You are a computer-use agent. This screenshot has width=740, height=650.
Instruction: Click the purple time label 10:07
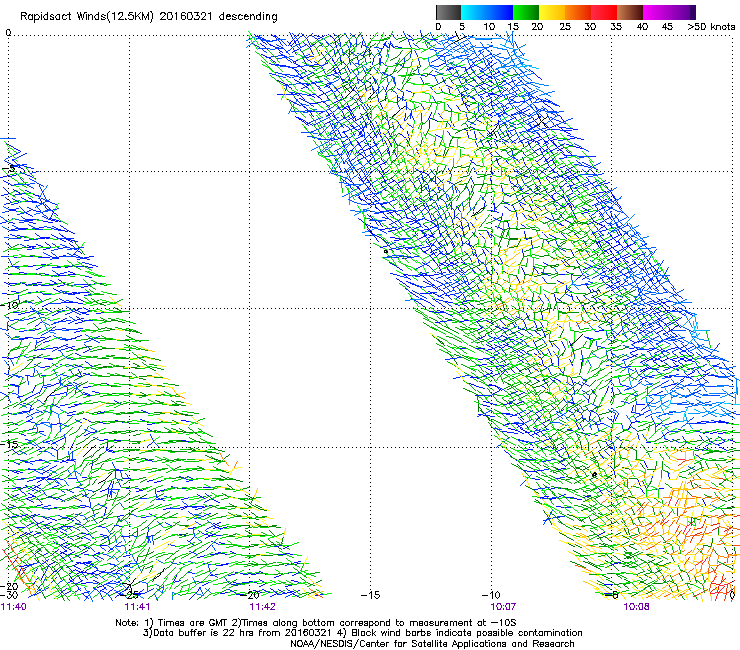click(503, 607)
